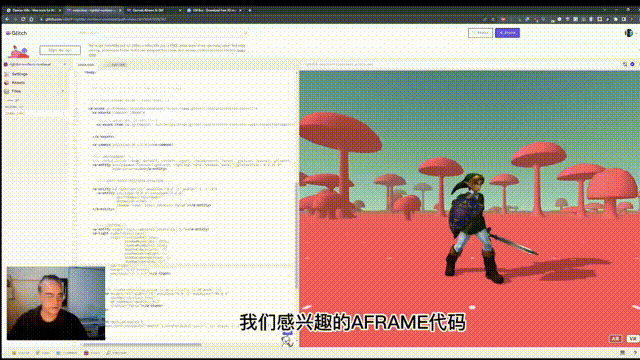This screenshot has width=640, height=360.
Task: Enter AR mode in the preview
Action: click(615, 339)
